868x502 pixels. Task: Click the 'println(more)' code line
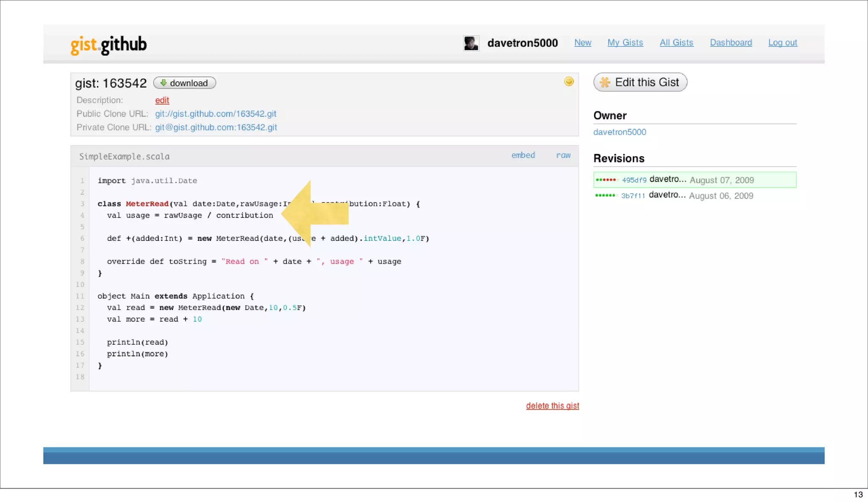click(137, 354)
